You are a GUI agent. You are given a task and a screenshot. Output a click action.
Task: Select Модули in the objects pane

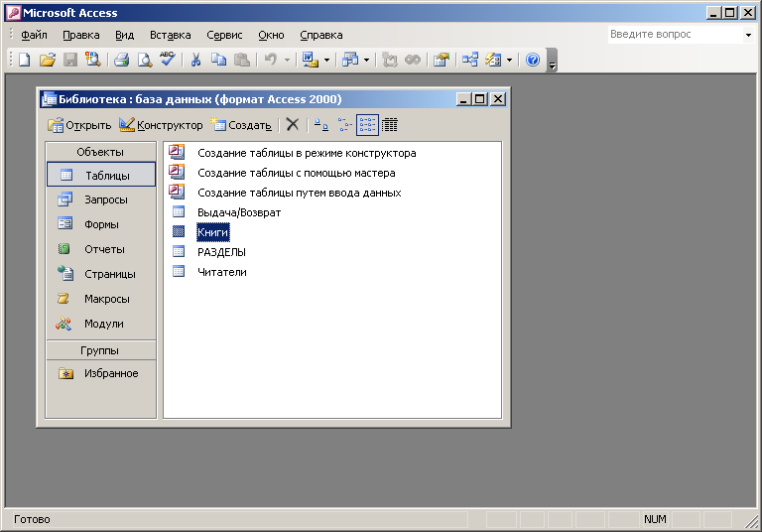pyautogui.click(x=101, y=324)
